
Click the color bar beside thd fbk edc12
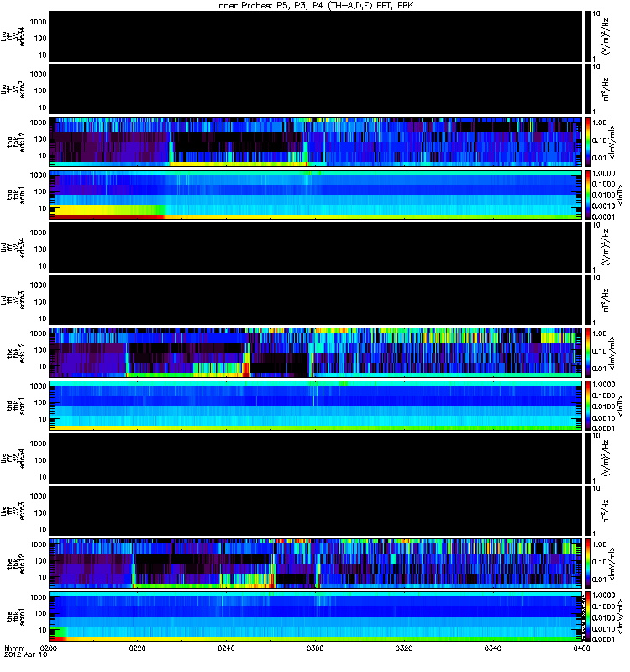pos(588,354)
